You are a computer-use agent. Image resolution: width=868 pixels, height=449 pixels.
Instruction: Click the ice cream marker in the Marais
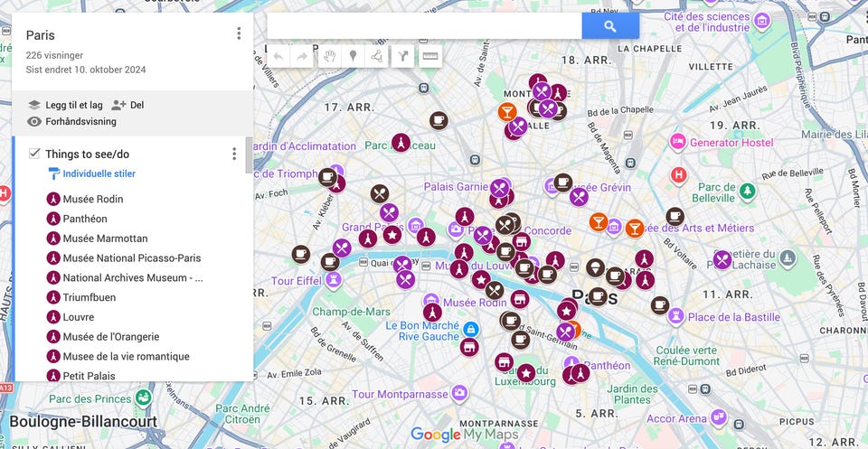[x=596, y=267]
